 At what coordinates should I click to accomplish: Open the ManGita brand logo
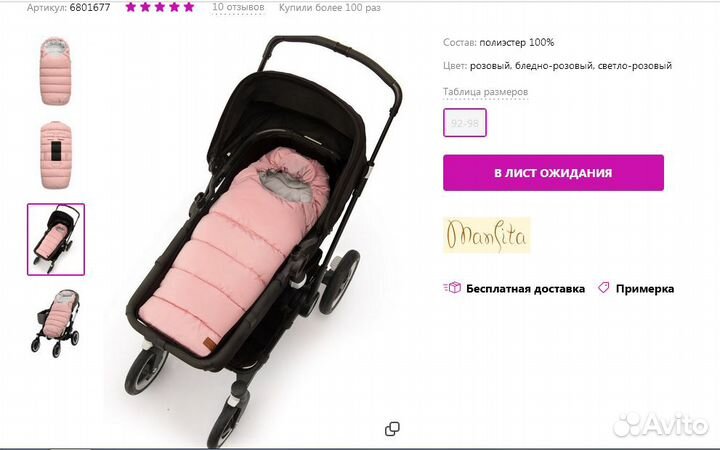click(487, 235)
